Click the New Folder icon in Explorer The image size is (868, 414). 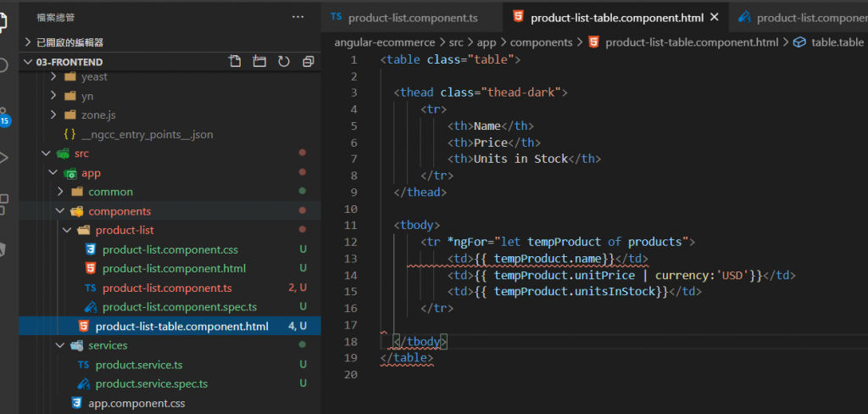(259, 62)
